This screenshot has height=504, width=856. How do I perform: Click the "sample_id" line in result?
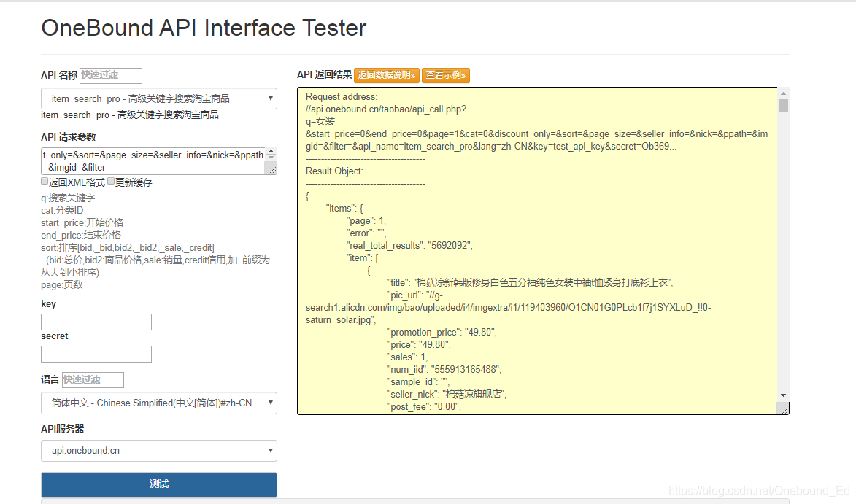coord(417,381)
